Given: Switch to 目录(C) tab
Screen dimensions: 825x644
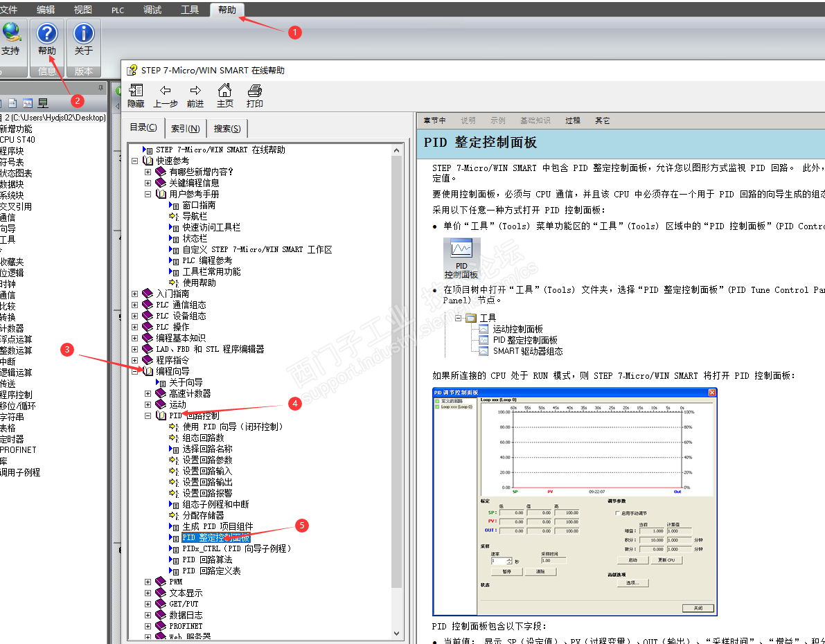Looking at the screenshot, I should pyautogui.click(x=143, y=127).
